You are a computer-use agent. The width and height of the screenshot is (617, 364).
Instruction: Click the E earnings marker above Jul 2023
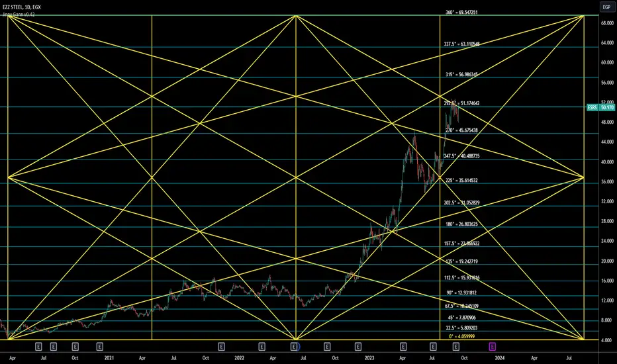tap(433, 347)
